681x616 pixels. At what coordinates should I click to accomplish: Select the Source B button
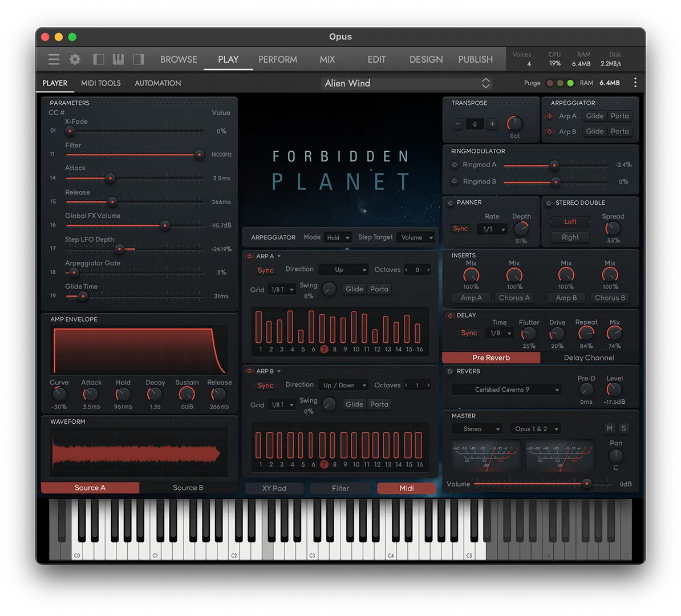[x=188, y=488]
